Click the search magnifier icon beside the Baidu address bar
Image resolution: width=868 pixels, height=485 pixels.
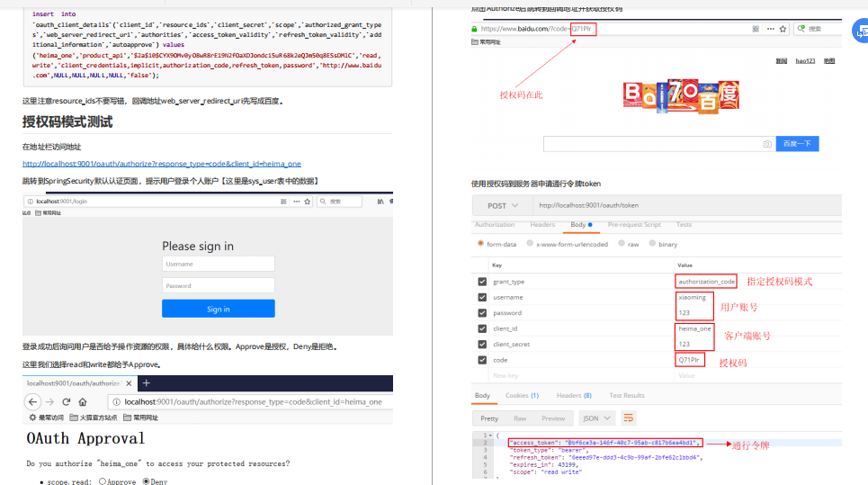(x=801, y=28)
